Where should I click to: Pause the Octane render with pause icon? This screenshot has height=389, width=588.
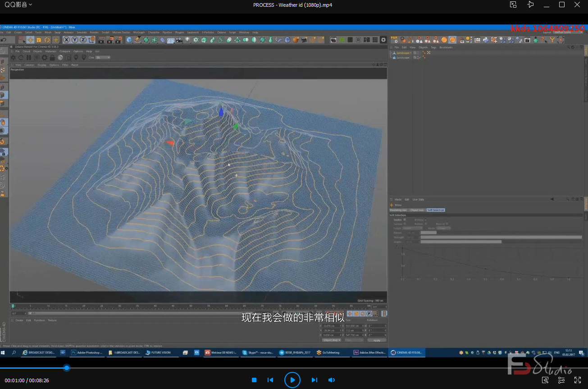[x=28, y=58]
